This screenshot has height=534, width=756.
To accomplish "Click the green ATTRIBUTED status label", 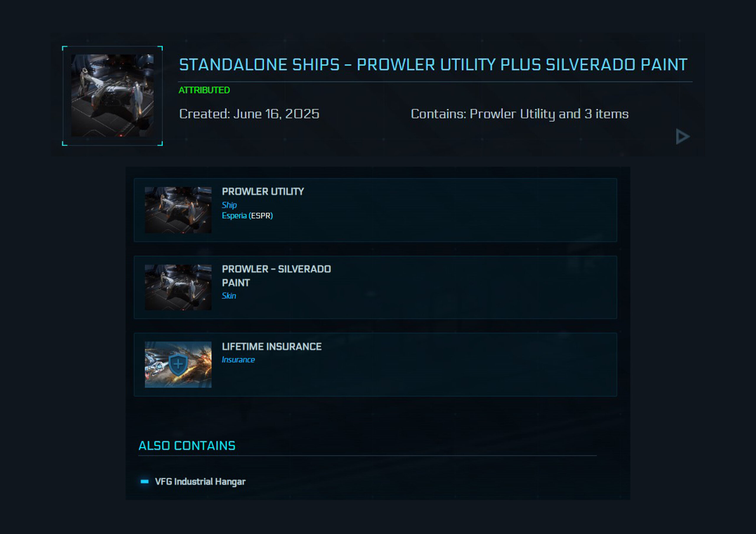I will coord(204,90).
